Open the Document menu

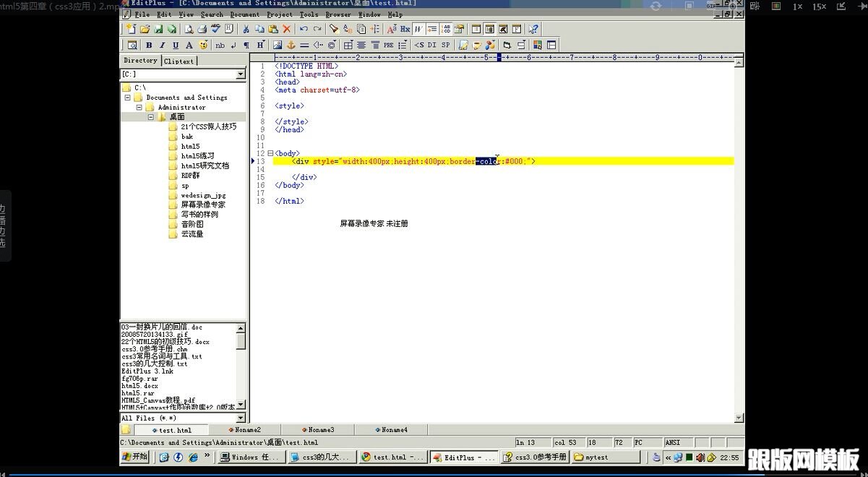[244, 14]
